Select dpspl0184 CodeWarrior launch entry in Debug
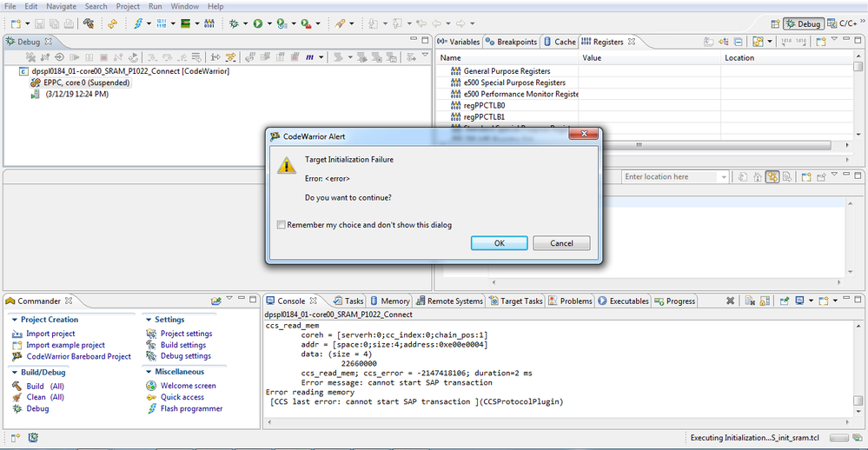Screen dimensions: 868x450 pos(124,71)
